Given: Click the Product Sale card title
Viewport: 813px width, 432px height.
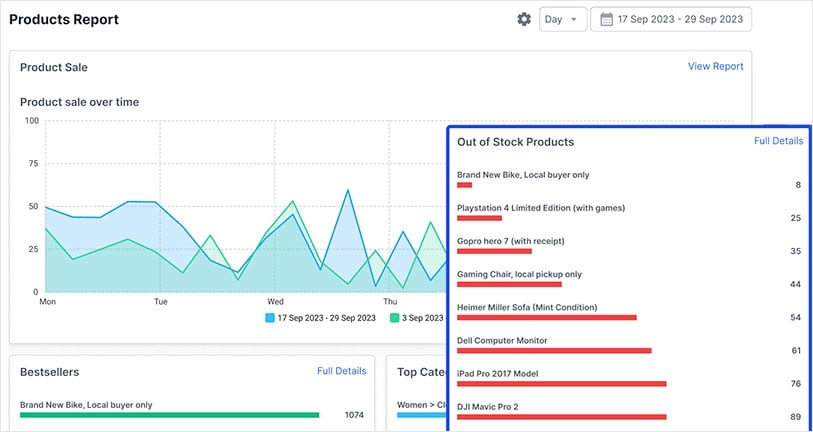Looking at the screenshot, I should tap(54, 67).
